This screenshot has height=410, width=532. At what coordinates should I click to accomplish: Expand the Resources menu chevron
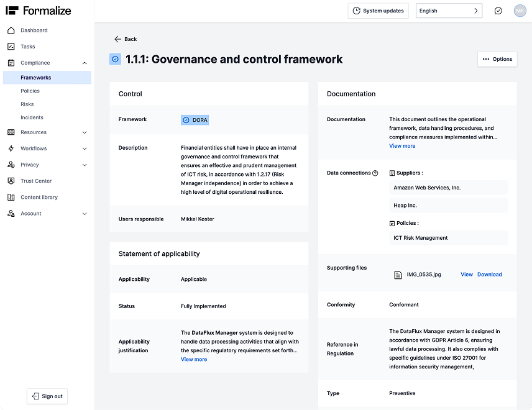[x=85, y=132]
